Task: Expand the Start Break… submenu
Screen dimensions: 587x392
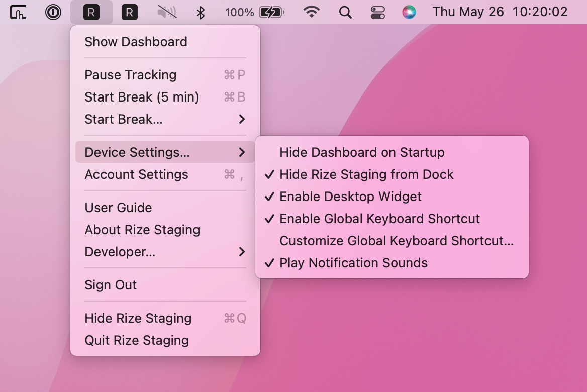Action: click(165, 119)
